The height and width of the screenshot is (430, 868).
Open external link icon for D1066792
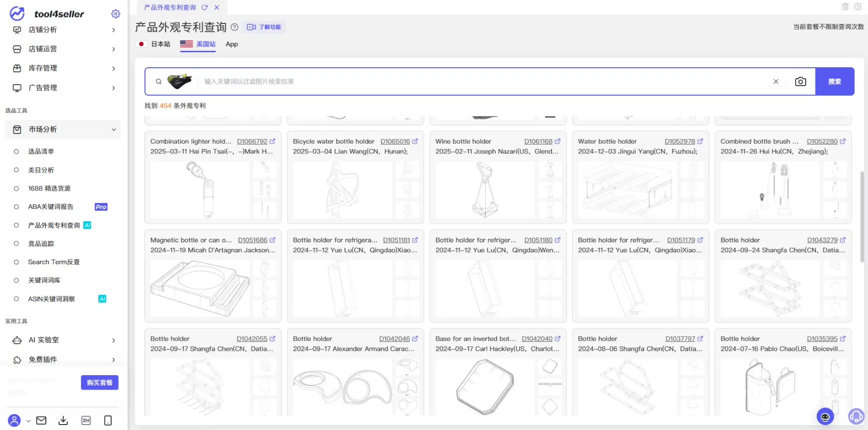[x=273, y=142]
